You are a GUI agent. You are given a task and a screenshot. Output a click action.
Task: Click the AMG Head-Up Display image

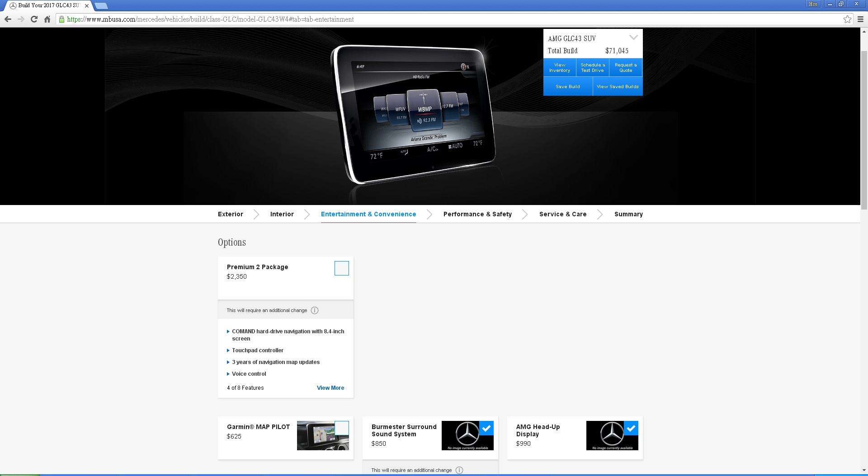[x=612, y=436]
